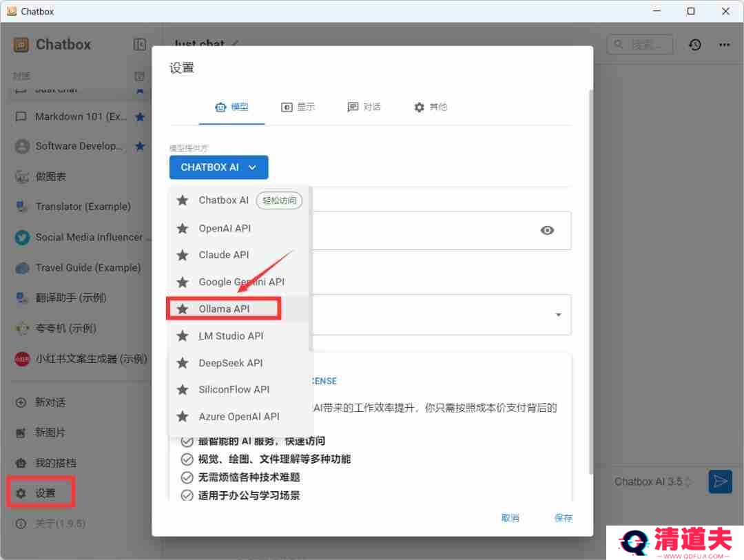The image size is (744, 560).
Task: Select Google Gemini API option
Action: click(x=238, y=282)
